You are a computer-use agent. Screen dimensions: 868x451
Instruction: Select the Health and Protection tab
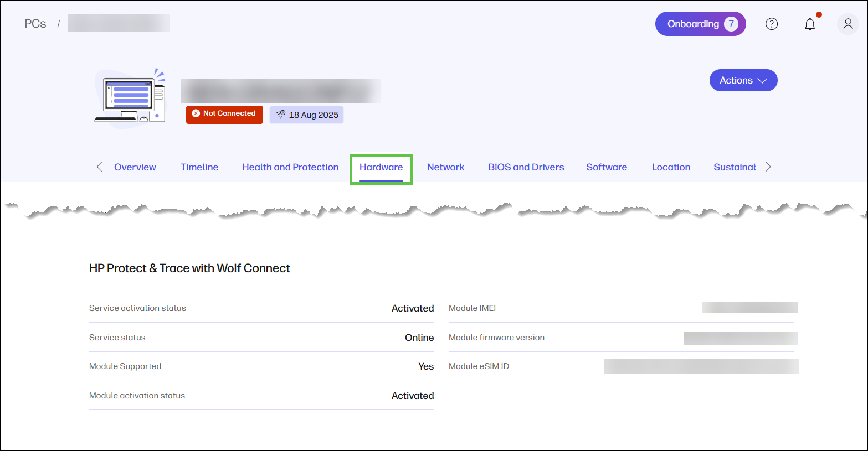coord(290,167)
